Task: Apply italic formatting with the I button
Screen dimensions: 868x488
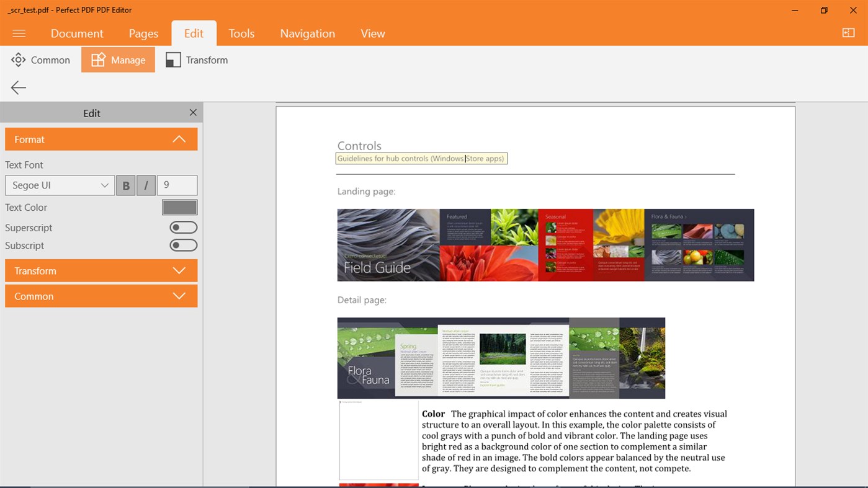Action: (x=145, y=185)
